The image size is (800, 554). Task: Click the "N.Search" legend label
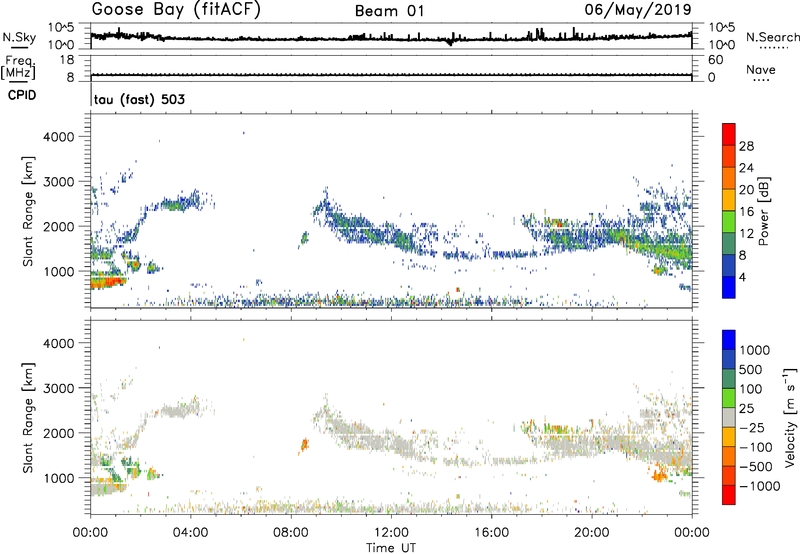772,37
